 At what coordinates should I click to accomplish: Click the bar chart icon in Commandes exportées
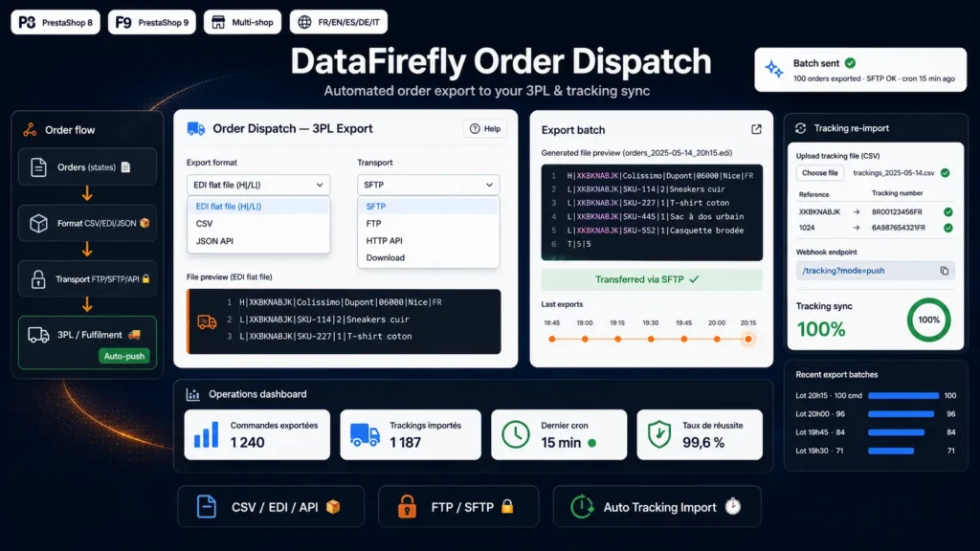click(x=207, y=435)
